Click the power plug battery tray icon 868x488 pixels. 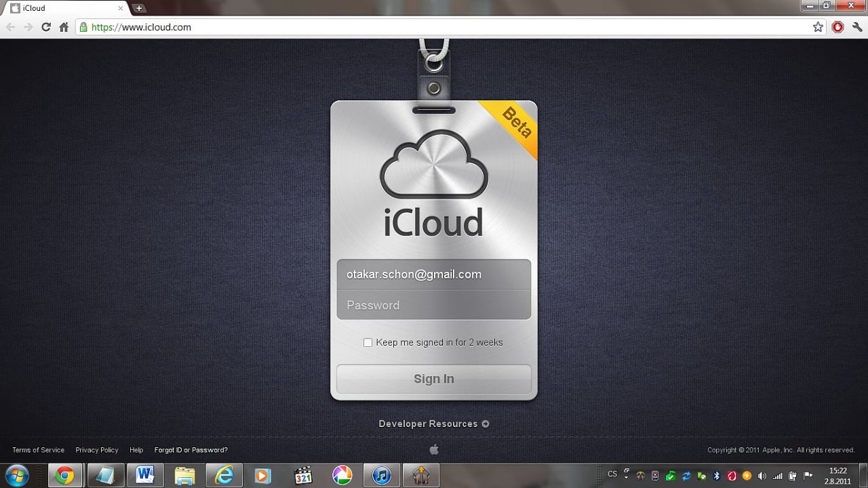point(792,476)
